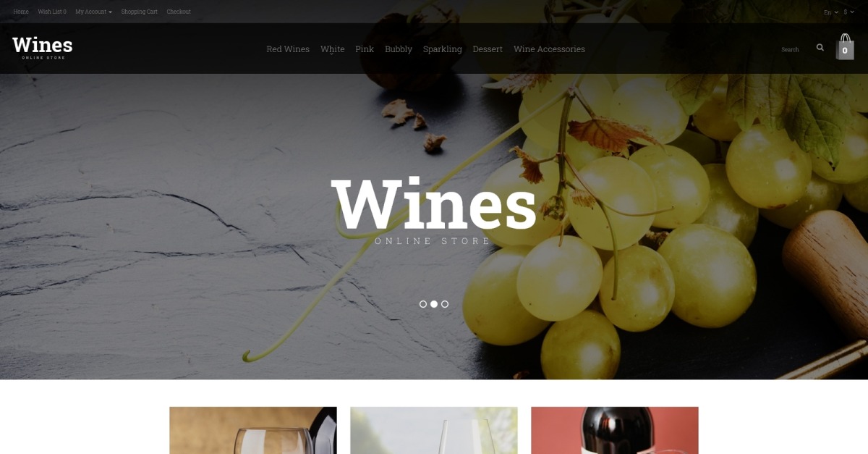Select the first slider dot

click(x=423, y=304)
